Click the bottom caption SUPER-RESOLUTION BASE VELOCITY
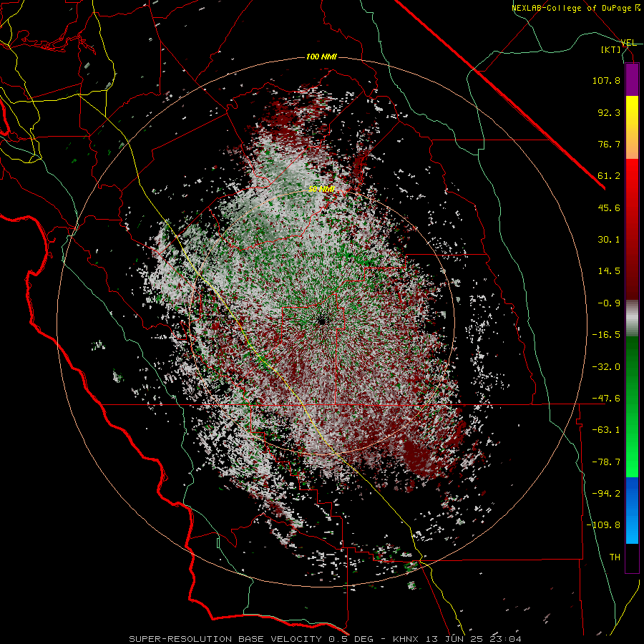This screenshot has width=644, height=644. click(x=225, y=639)
